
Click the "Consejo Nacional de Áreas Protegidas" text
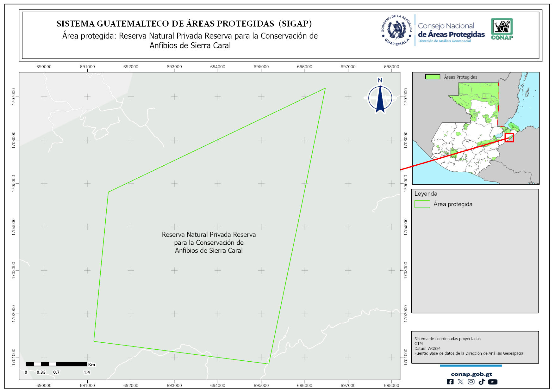pyautogui.click(x=451, y=30)
